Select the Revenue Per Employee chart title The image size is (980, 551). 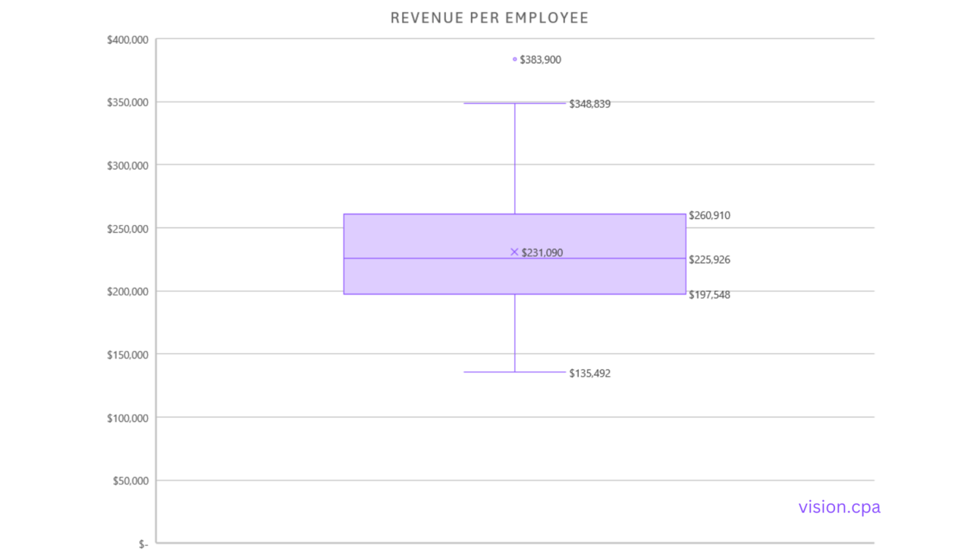(x=489, y=18)
